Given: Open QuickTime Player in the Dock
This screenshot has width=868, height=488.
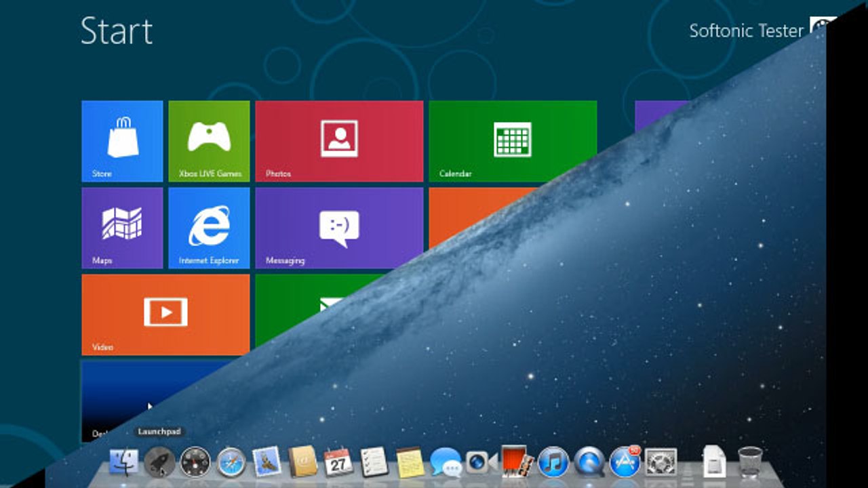Looking at the screenshot, I should pyautogui.click(x=589, y=462).
